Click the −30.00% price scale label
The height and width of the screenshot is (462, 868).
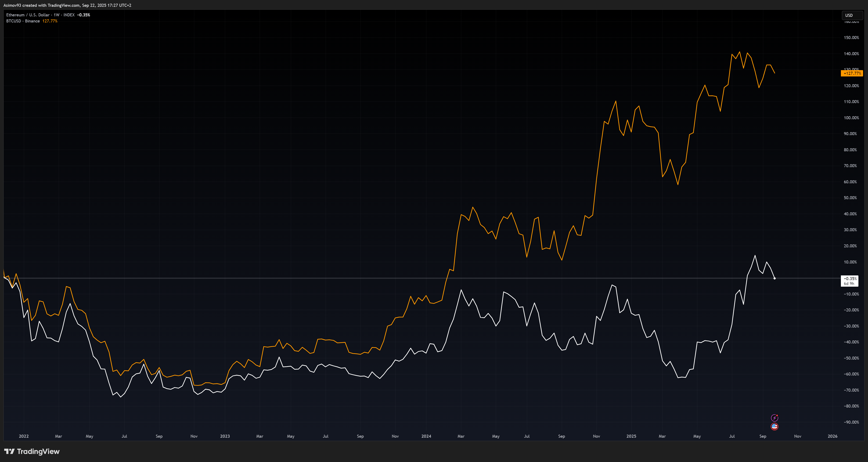(x=851, y=326)
